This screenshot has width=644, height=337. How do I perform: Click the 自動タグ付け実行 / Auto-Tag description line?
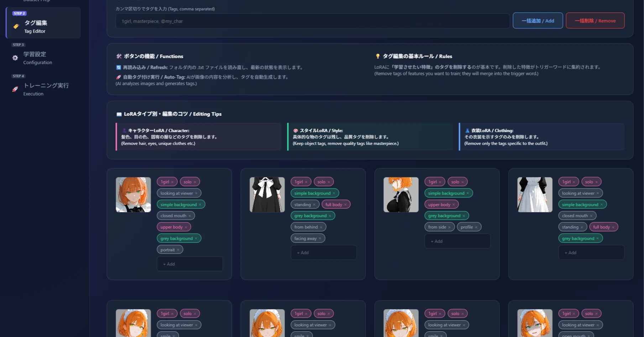[203, 77]
